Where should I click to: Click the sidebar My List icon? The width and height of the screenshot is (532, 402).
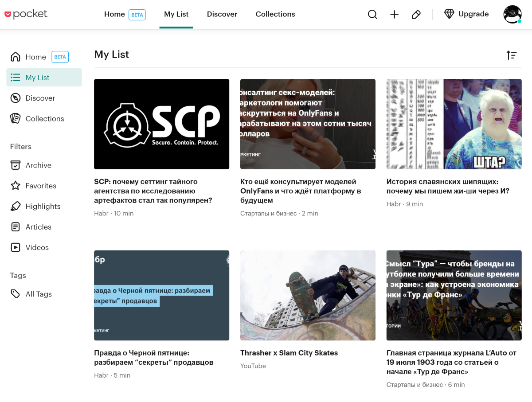pyautogui.click(x=16, y=78)
